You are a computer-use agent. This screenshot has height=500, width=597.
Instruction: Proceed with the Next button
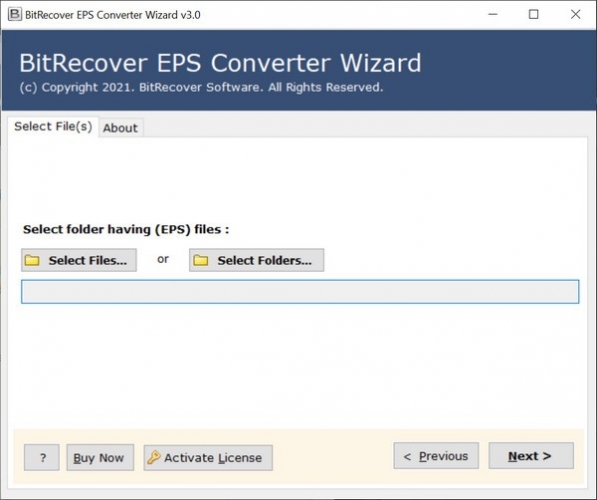point(531,455)
